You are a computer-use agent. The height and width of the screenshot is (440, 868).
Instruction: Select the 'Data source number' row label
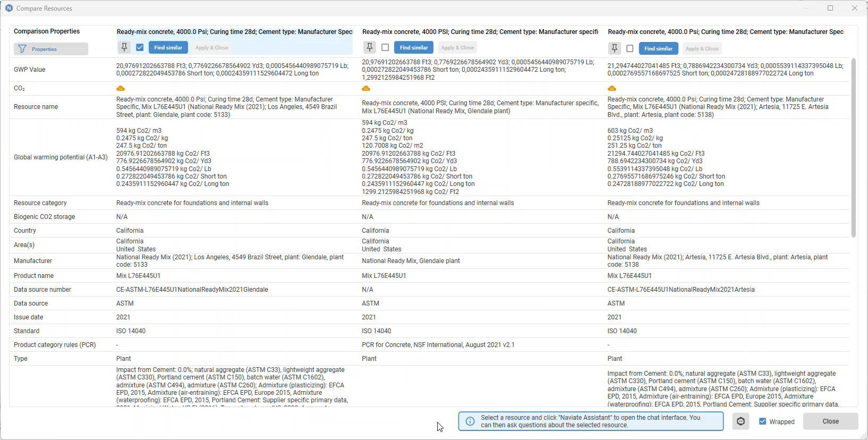pyautogui.click(x=42, y=290)
